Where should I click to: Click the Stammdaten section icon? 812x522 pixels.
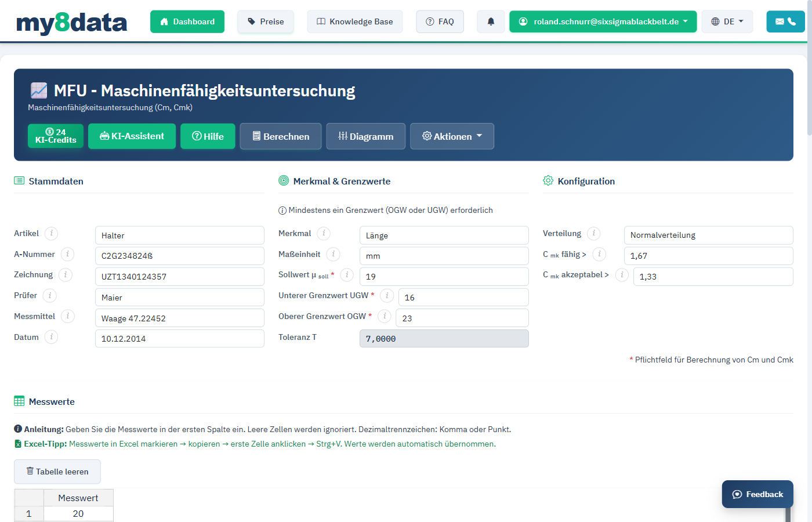tap(19, 181)
